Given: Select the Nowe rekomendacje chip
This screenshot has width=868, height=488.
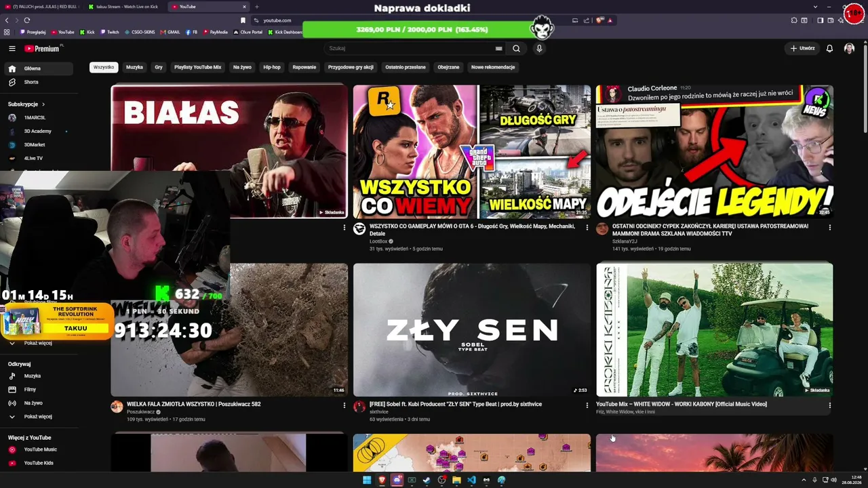Looking at the screenshot, I should point(493,67).
